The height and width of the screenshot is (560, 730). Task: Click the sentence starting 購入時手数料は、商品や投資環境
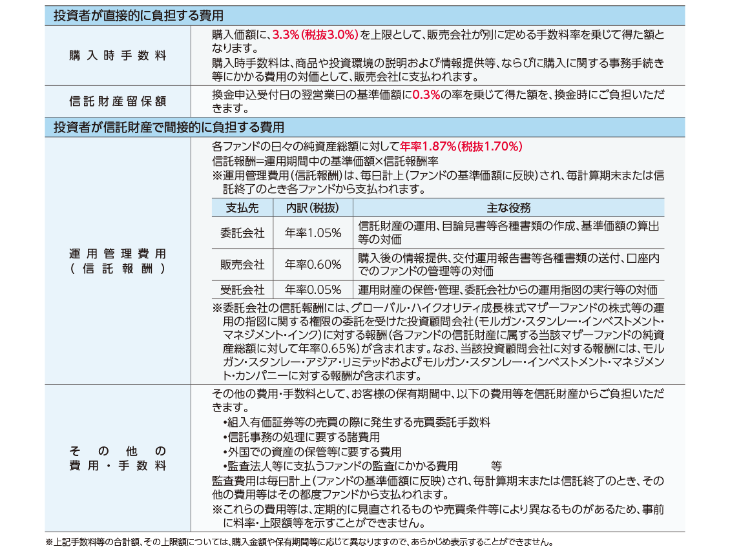(438, 70)
